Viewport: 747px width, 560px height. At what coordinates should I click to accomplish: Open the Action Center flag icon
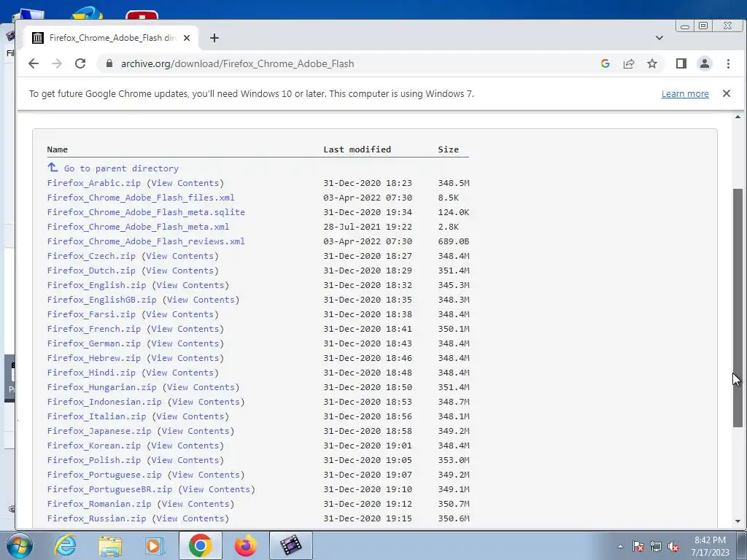click(638, 546)
